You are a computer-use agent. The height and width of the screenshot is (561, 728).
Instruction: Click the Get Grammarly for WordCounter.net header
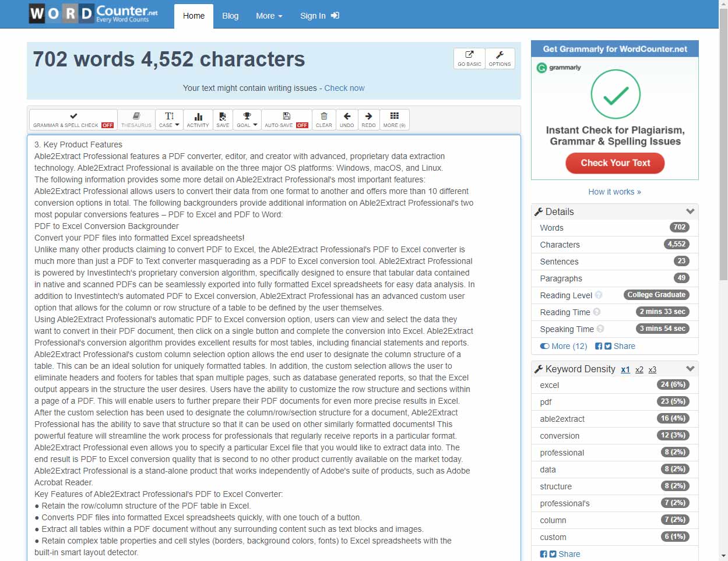(615, 49)
